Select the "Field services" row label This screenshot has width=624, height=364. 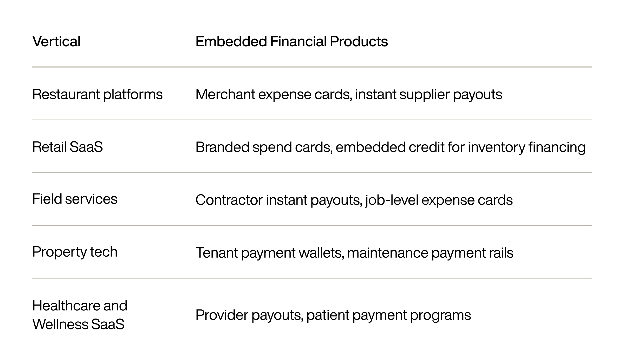click(75, 199)
